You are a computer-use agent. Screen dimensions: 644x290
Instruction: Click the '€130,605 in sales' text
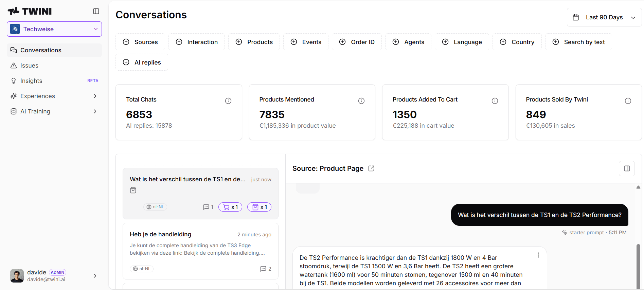point(551,126)
